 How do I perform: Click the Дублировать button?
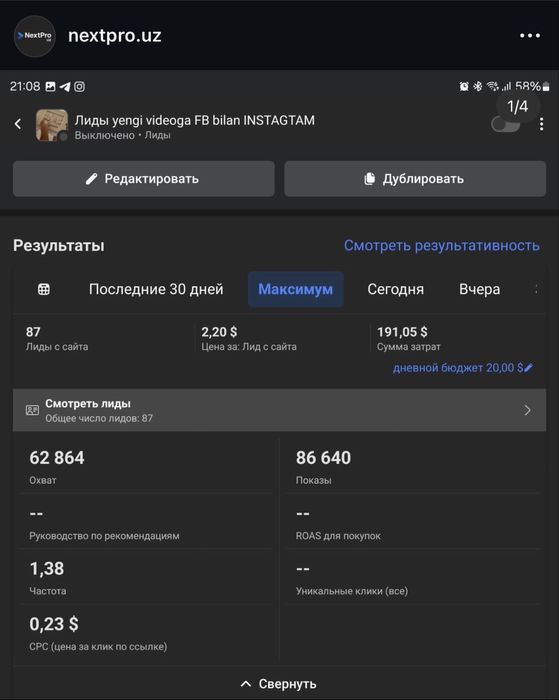pyautogui.click(x=415, y=179)
